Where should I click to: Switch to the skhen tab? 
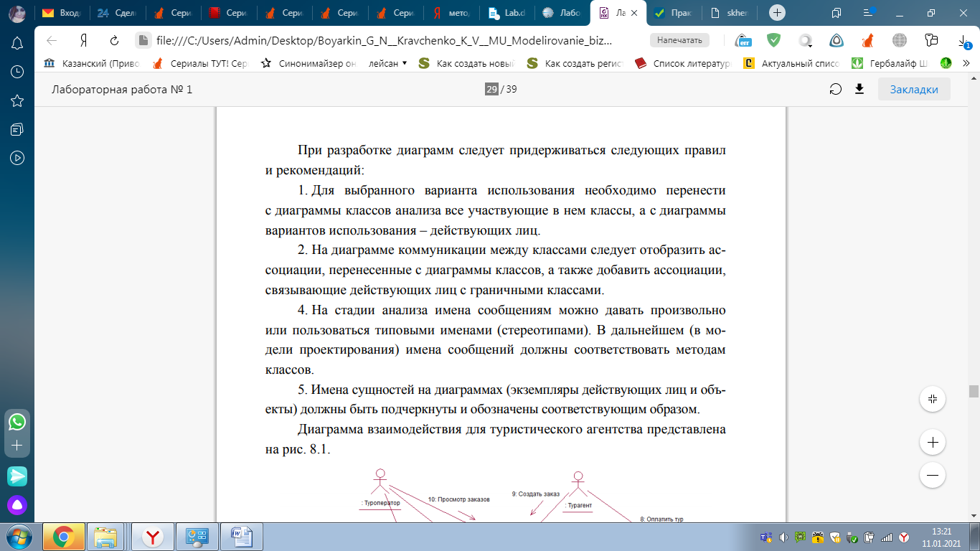730,13
